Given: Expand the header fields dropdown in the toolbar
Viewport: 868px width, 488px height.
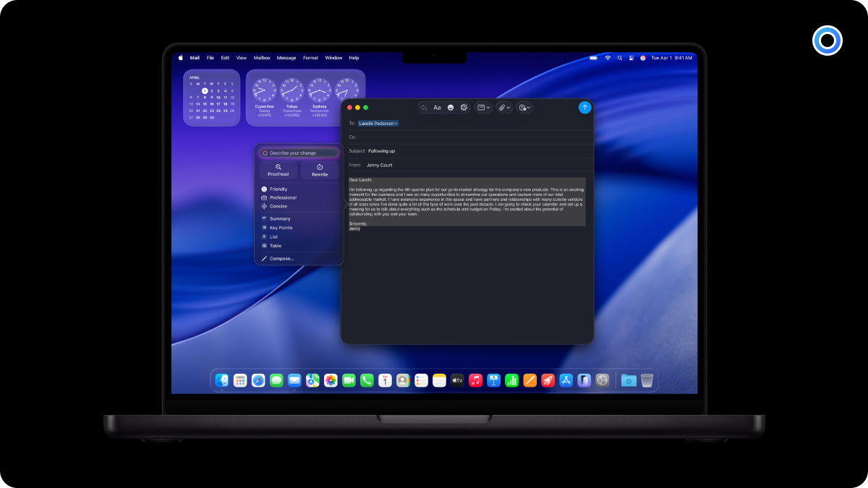Looking at the screenshot, I should point(483,108).
